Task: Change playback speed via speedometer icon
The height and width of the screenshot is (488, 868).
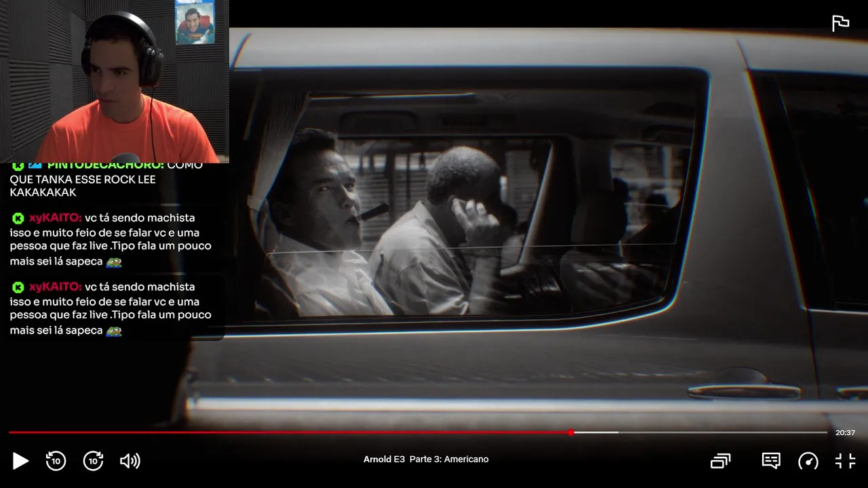Action: coord(808,462)
